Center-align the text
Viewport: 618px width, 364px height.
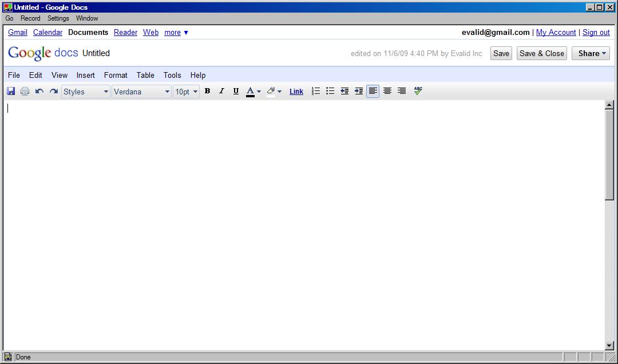tap(387, 91)
